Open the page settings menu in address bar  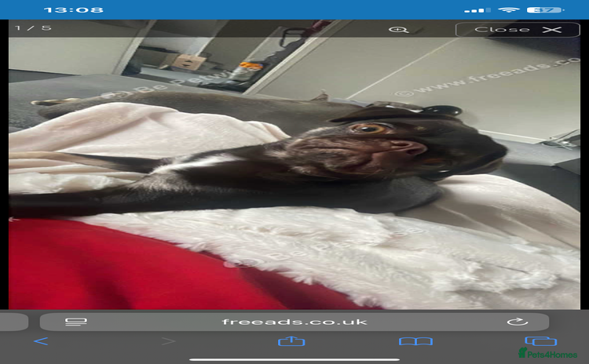point(75,322)
